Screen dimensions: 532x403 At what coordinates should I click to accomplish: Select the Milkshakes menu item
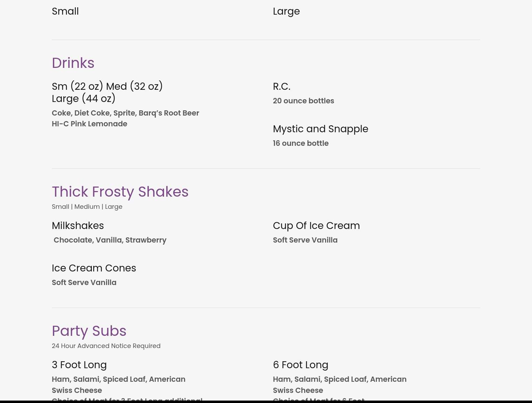pyautogui.click(x=78, y=226)
